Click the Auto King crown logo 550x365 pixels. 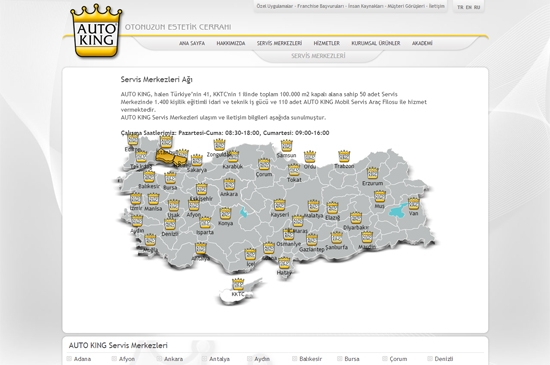point(96,31)
